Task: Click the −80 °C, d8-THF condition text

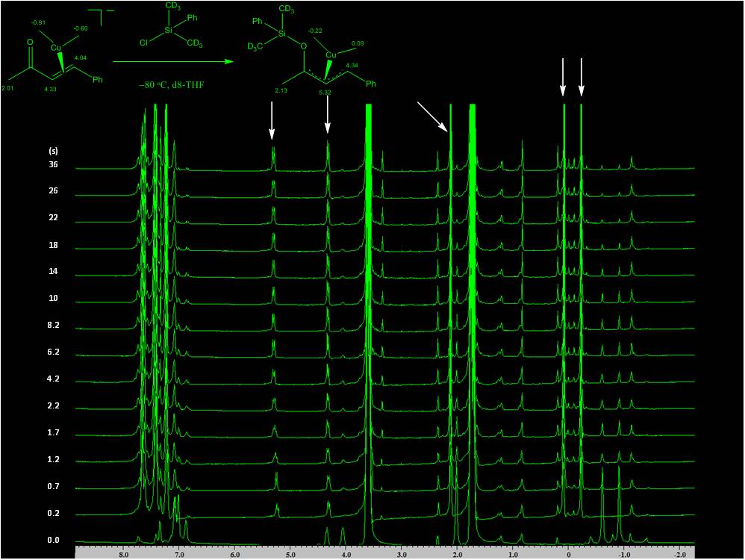Action: click(x=172, y=85)
